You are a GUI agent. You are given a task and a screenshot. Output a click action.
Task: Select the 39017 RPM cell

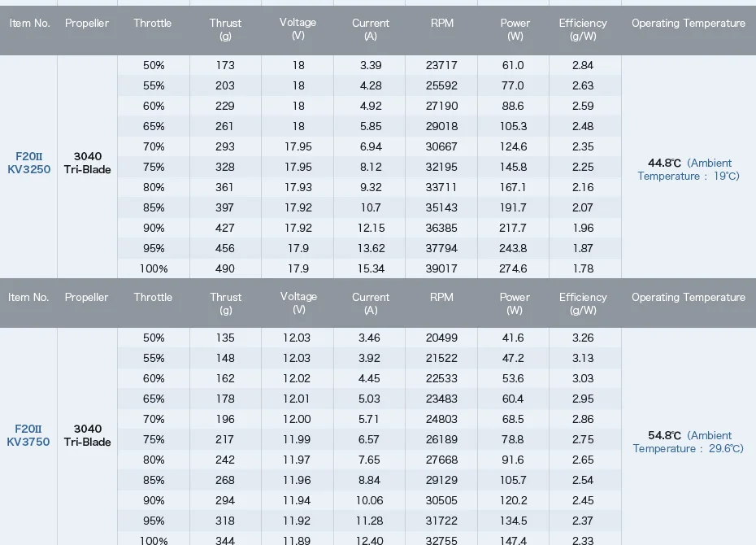click(441, 268)
